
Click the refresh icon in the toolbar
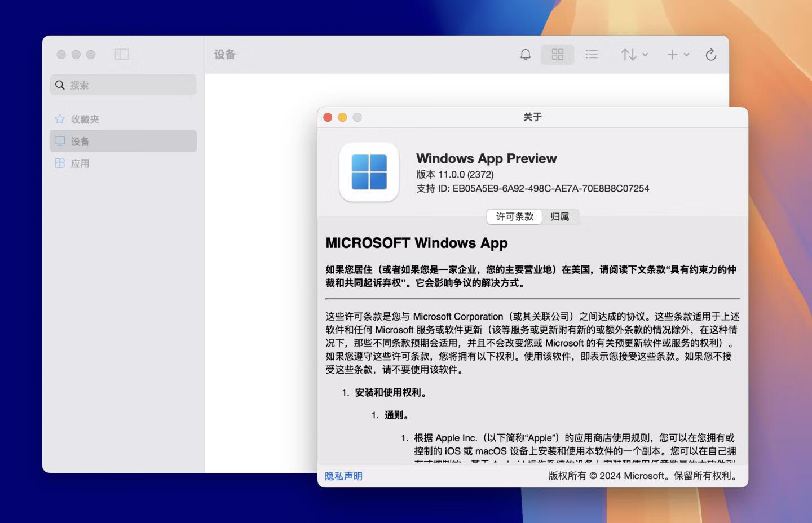tap(711, 54)
